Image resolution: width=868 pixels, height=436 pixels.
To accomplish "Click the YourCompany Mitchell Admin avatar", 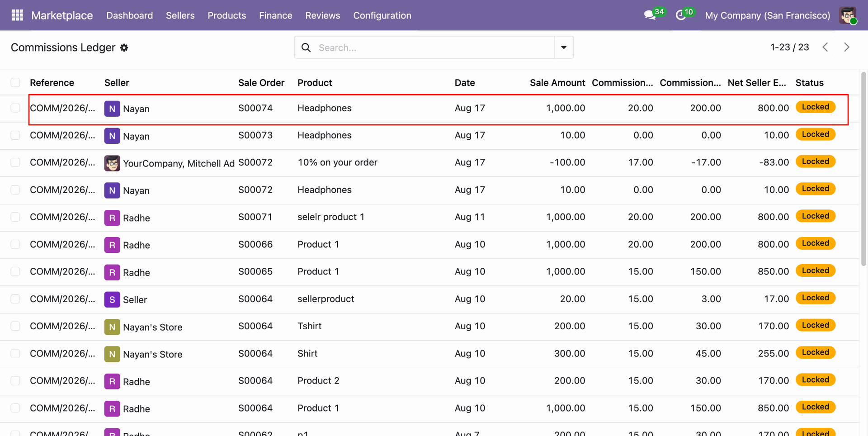I will coord(112,163).
